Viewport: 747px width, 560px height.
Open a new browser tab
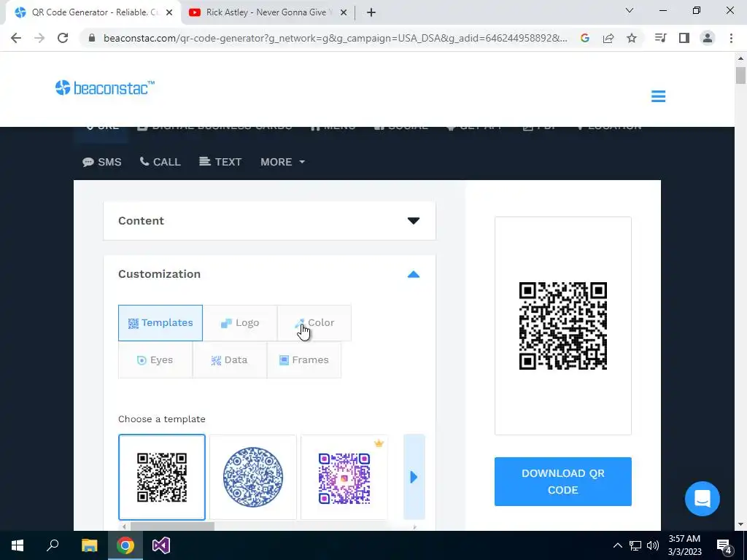pyautogui.click(x=371, y=12)
